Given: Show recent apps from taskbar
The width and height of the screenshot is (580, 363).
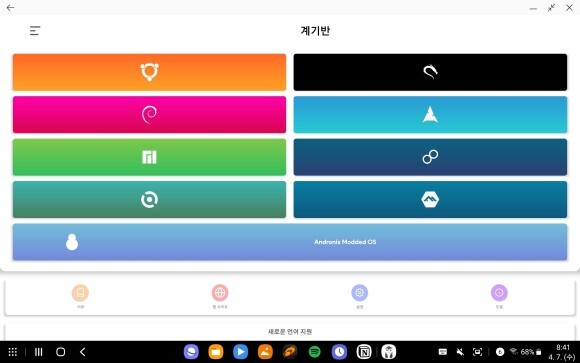Looking at the screenshot, I should 38,352.
